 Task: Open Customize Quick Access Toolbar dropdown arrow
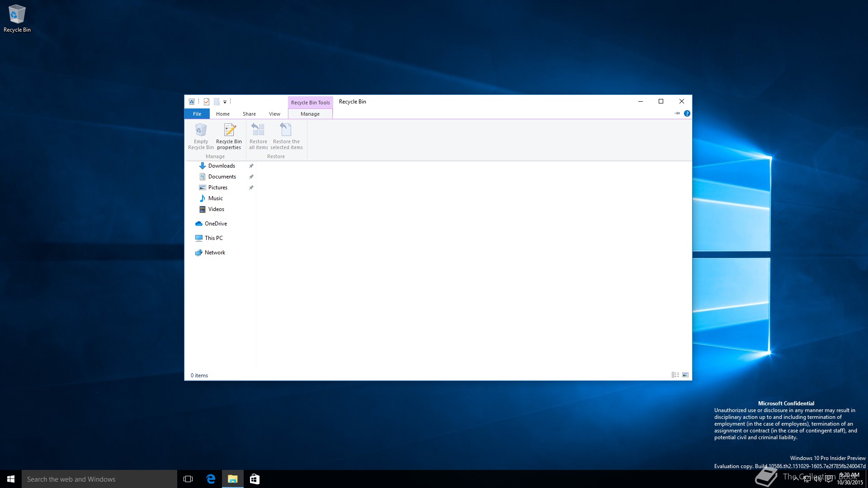pos(225,102)
